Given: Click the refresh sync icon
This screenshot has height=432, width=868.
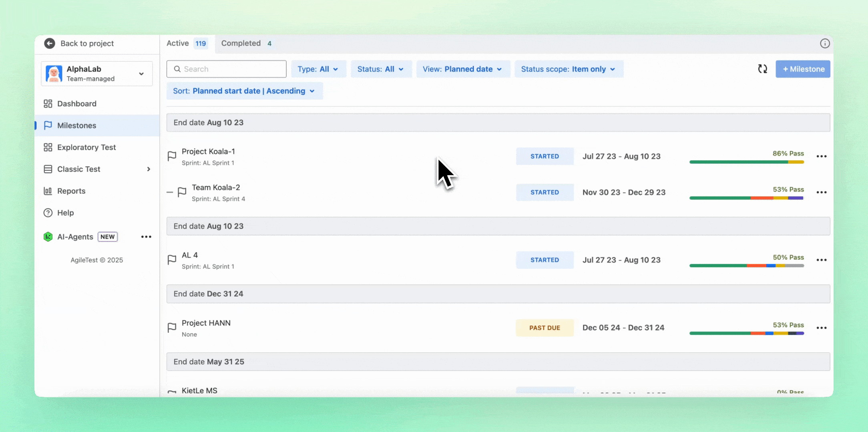Looking at the screenshot, I should tap(762, 69).
